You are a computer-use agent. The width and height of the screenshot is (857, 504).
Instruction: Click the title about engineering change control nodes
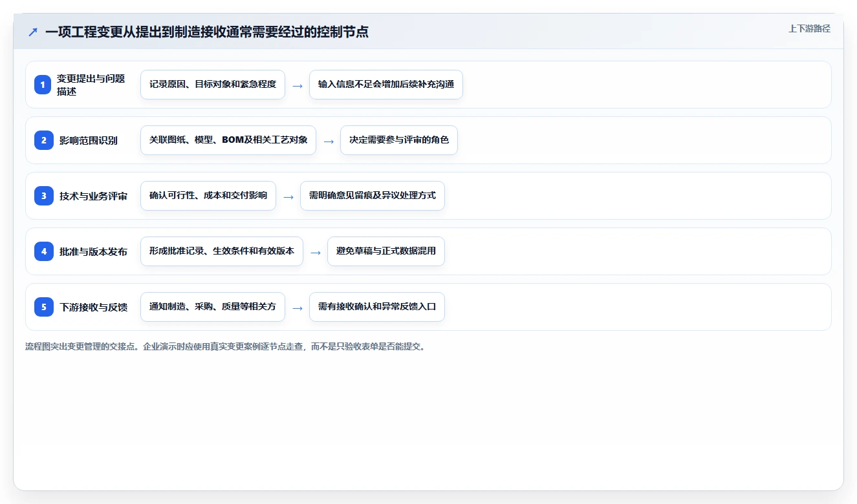[207, 32]
